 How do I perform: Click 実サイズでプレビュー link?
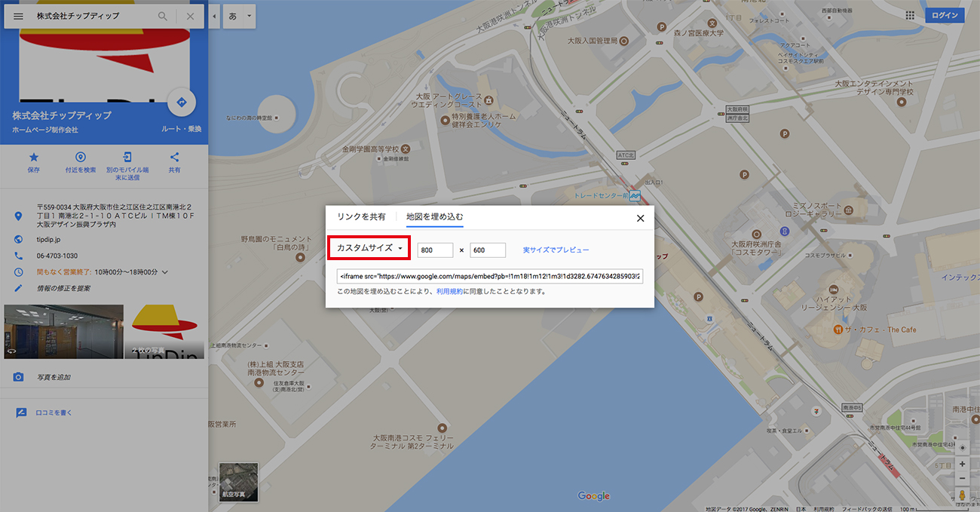[x=556, y=250]
